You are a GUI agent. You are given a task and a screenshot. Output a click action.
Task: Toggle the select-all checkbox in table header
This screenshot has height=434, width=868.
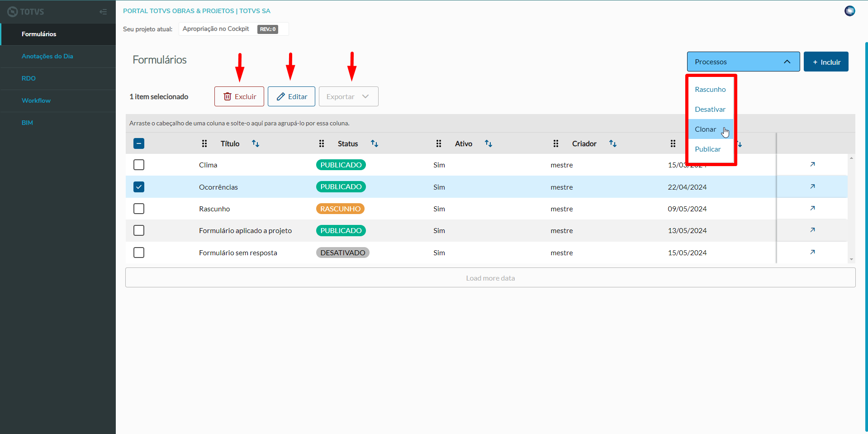[139, 143]
